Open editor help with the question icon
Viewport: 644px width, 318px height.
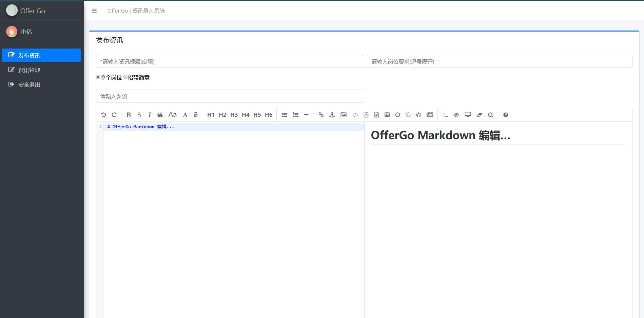click(506, 115)
